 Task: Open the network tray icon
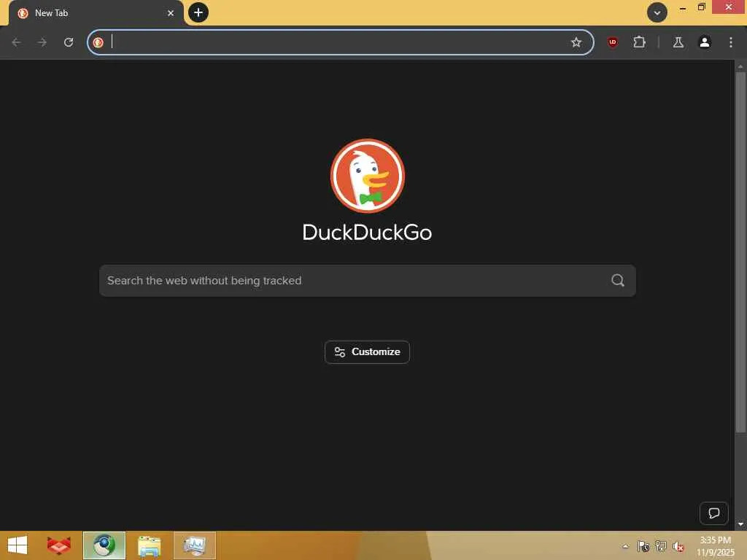(x=661, y=546)
